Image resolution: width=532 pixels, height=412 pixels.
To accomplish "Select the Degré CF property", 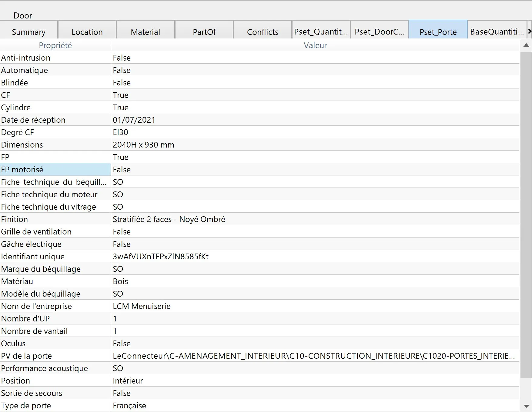I will coord(55,132).
